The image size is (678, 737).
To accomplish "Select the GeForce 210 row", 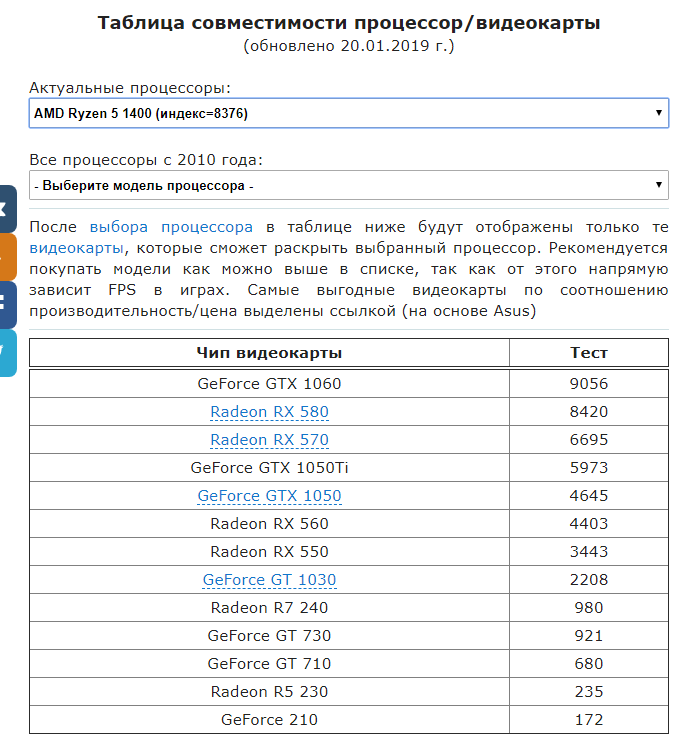I will pyautogui.click(x=348, y=720).
